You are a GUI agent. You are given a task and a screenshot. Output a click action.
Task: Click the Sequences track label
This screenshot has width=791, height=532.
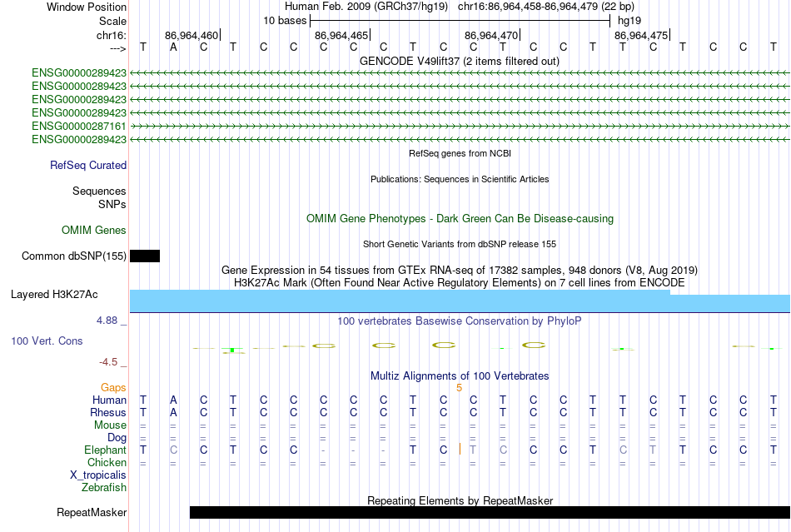click(99, 191)
